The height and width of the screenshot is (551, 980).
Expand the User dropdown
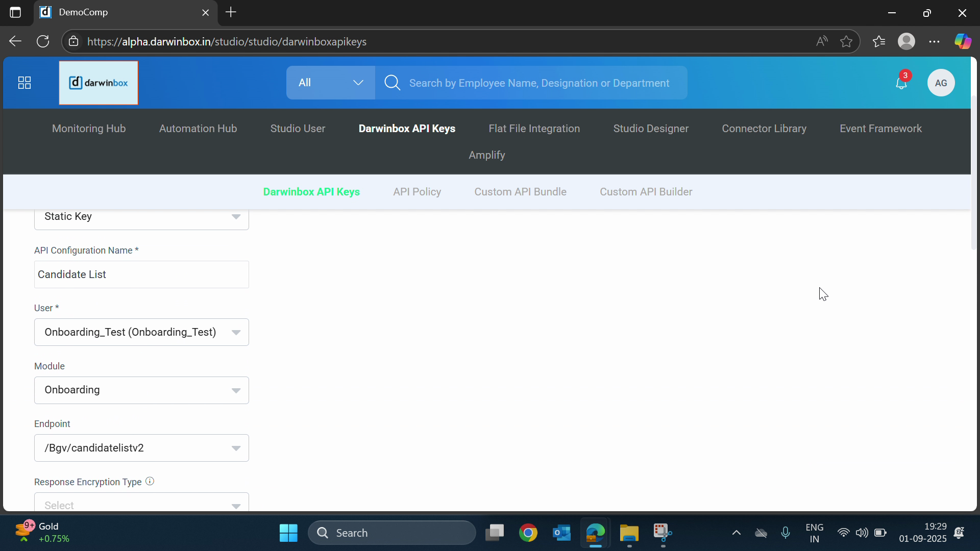pyautogui.click(x=141, y=332)
